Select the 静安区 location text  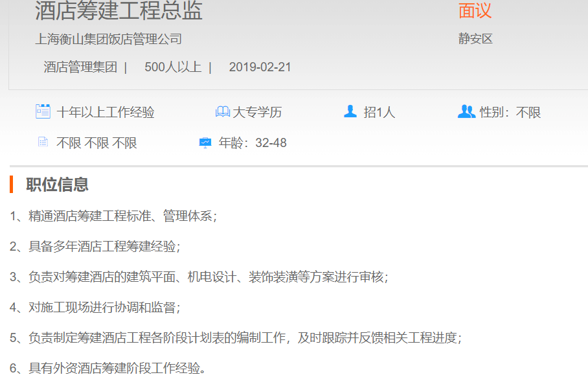(x=475, y=39)
